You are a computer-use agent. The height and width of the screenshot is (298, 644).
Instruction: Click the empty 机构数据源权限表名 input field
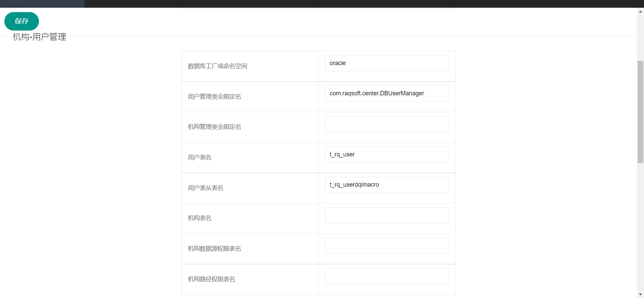pos(387,246)
